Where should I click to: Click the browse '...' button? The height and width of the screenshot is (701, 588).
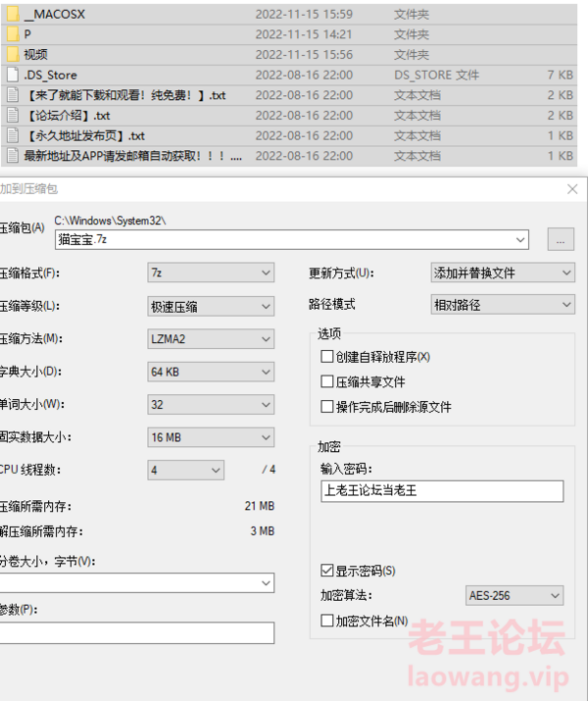(561, 239)
